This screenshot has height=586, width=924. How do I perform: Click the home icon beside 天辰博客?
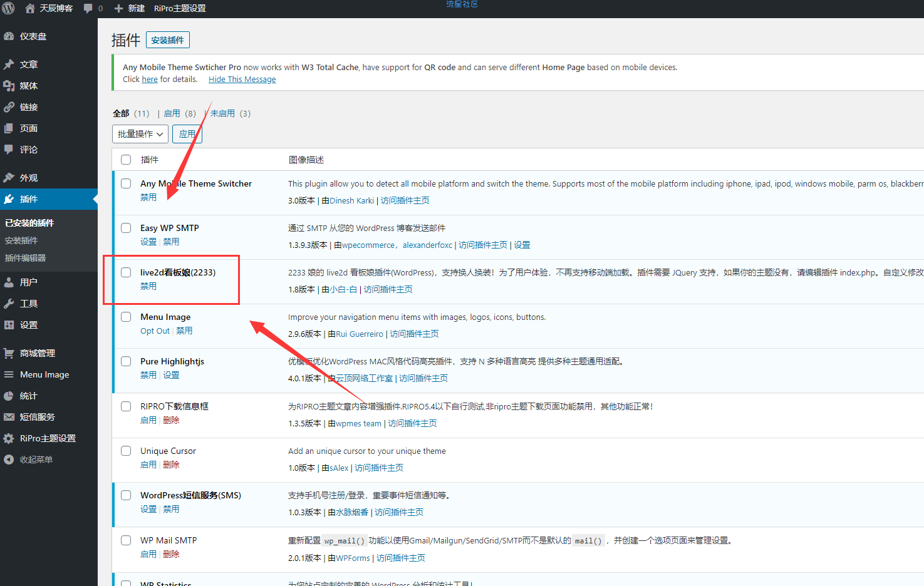point(29,8)
